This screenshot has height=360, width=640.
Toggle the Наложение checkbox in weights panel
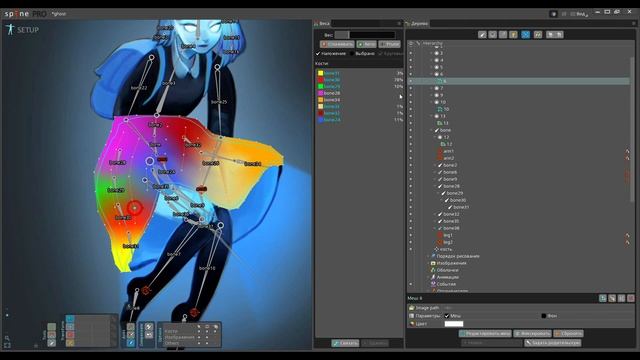pyautogui.click(x=318, y=53)
